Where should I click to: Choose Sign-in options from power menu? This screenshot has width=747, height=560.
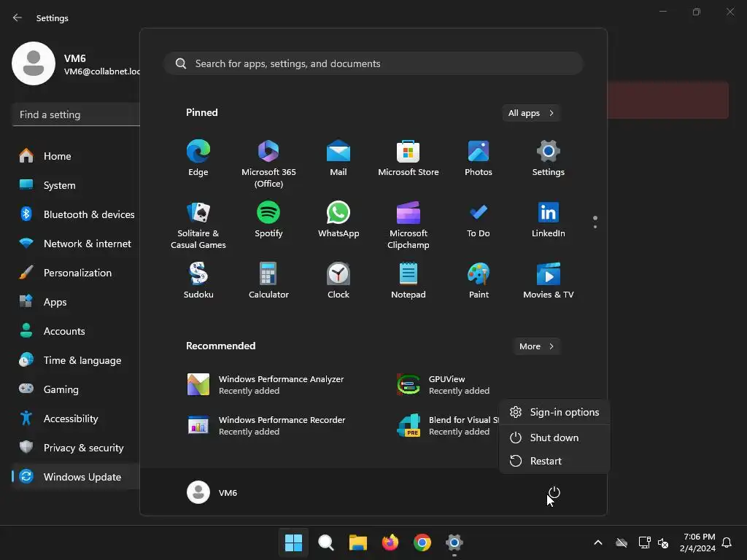(x=554, y=412)
